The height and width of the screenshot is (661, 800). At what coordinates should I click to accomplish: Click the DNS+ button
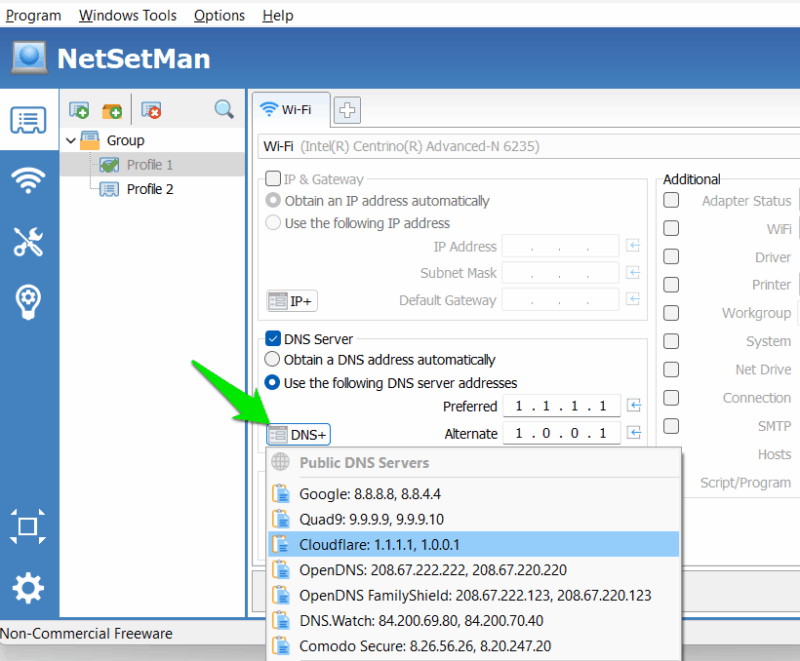click(297, 434)
